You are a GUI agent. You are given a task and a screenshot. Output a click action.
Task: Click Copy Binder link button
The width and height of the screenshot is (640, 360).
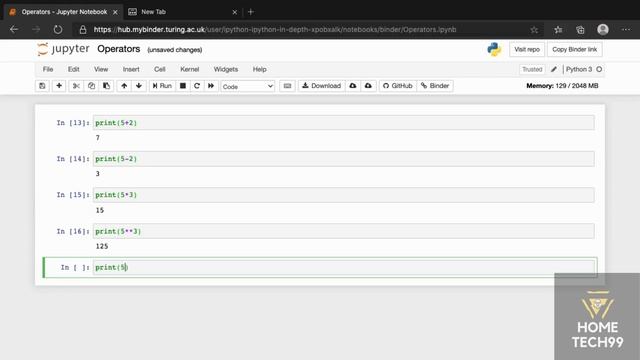(574, 49)
